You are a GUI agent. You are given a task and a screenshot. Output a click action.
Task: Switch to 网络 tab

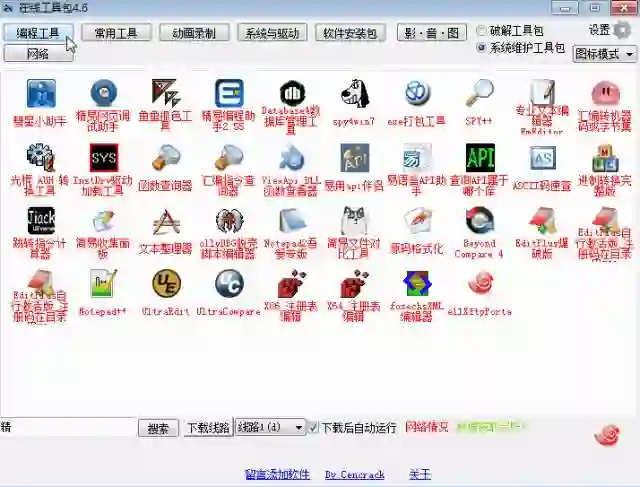coord(39,53)
